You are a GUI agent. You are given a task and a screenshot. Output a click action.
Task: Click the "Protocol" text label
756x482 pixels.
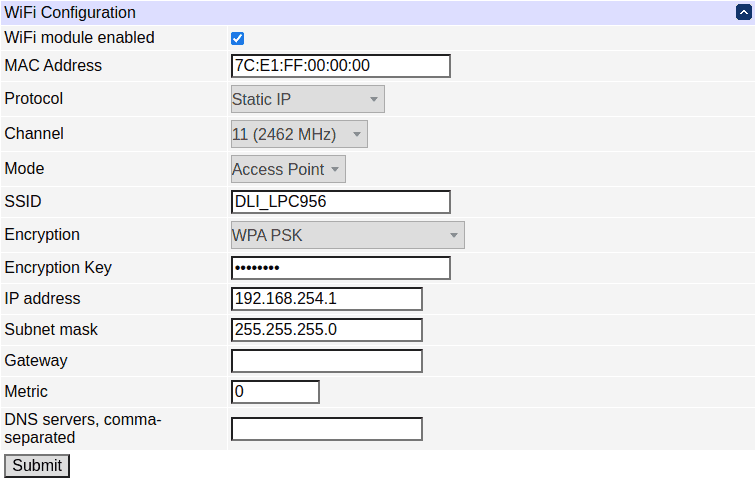(34, 99)
